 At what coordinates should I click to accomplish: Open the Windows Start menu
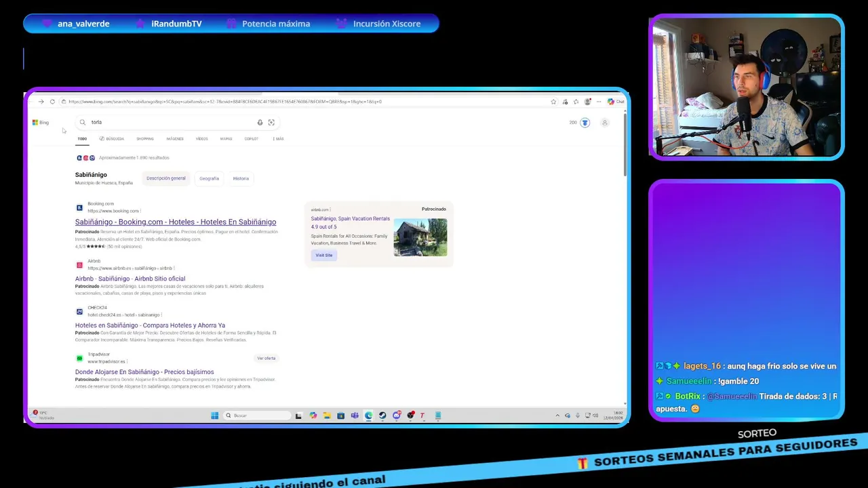click(214, 415)
